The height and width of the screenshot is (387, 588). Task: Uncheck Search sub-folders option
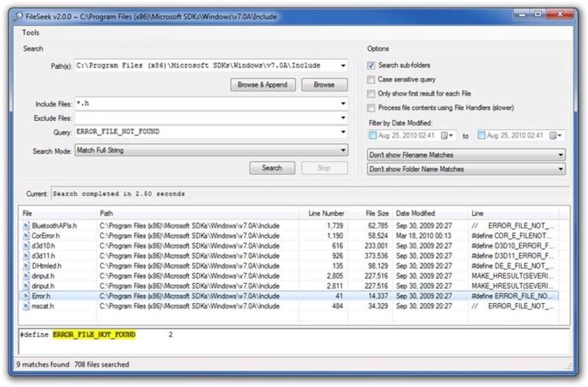(x=371, y=65)
